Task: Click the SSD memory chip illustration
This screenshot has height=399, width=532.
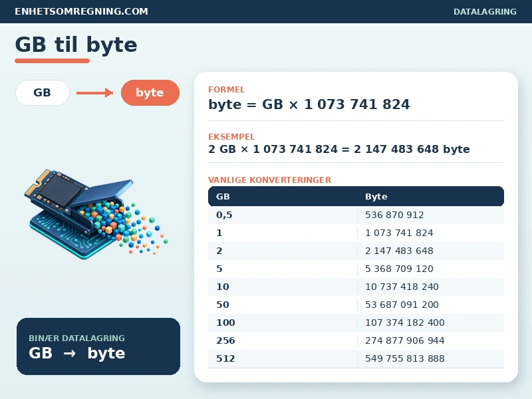Action: pyautogui.click(x=96, y=214)
